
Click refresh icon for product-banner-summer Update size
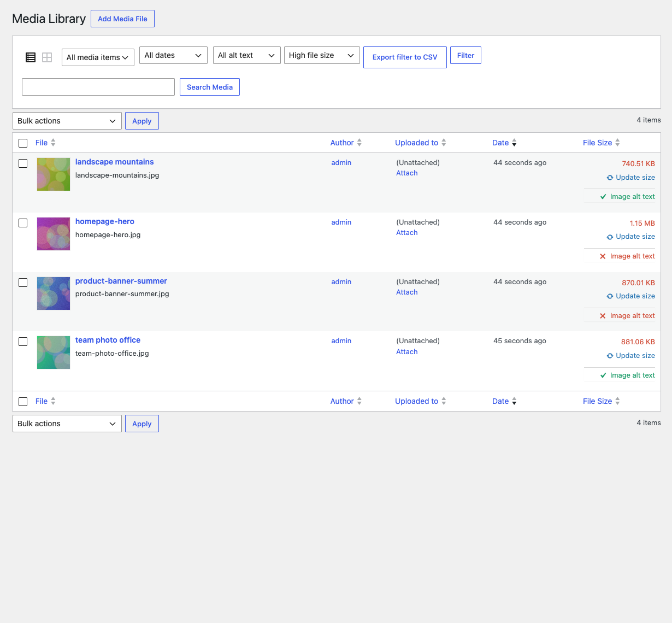(610, 296)
